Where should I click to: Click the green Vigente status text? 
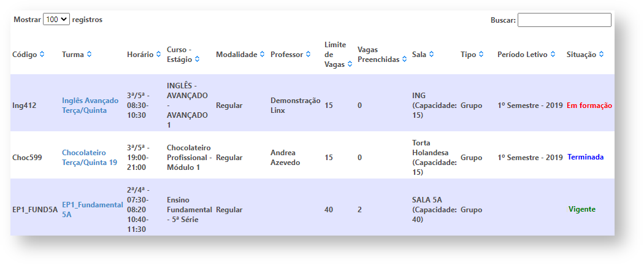pyautogui.click(x=581, y=209)
